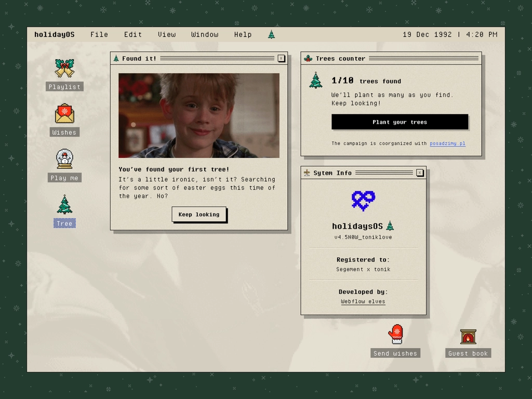Open the File menu
The image size is (532, 399).
(99, 35)
